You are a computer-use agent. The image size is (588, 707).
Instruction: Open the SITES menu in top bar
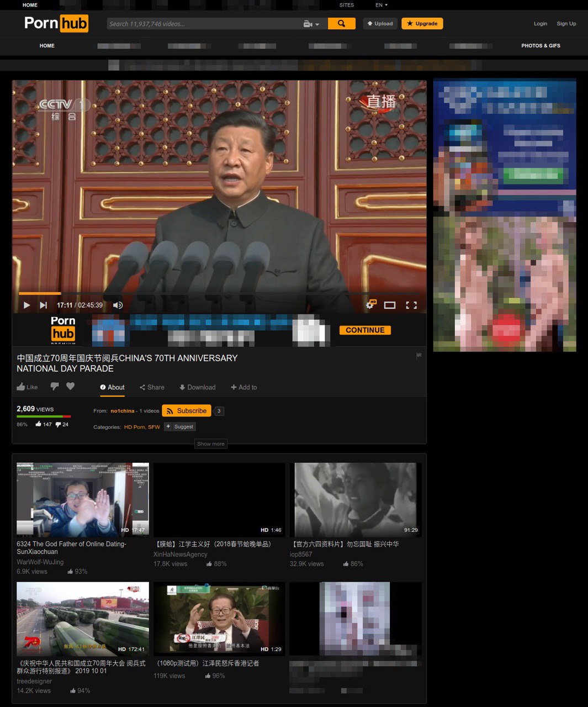tap(347, 5)
